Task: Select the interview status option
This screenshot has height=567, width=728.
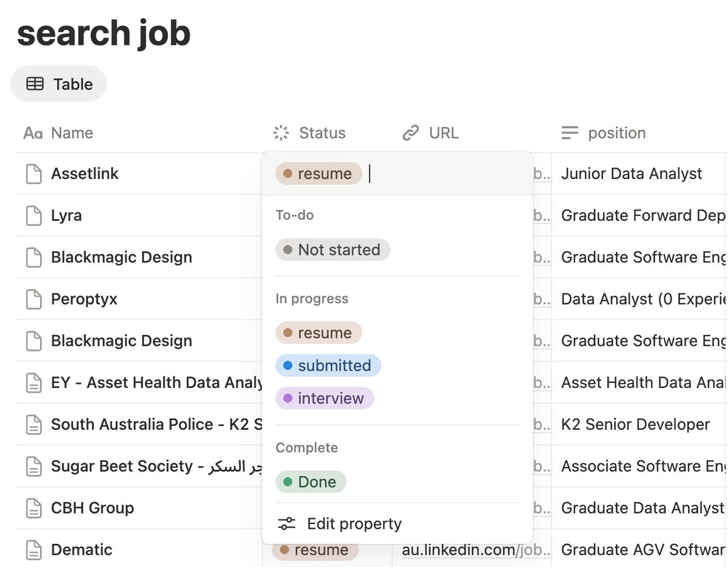Action: tap(325, 398)
